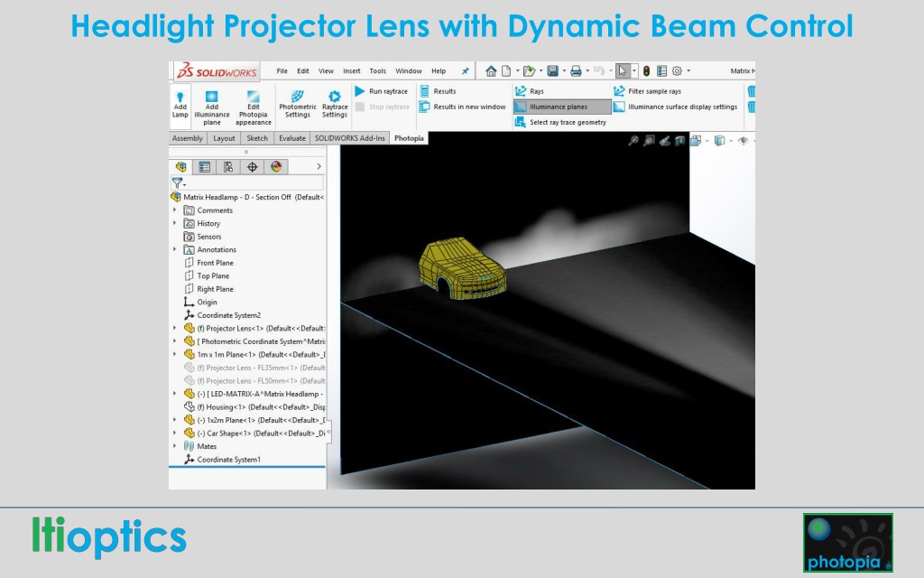Open Photometric Settings
Viewport: 924px width, 578px height.
(298, 105)
